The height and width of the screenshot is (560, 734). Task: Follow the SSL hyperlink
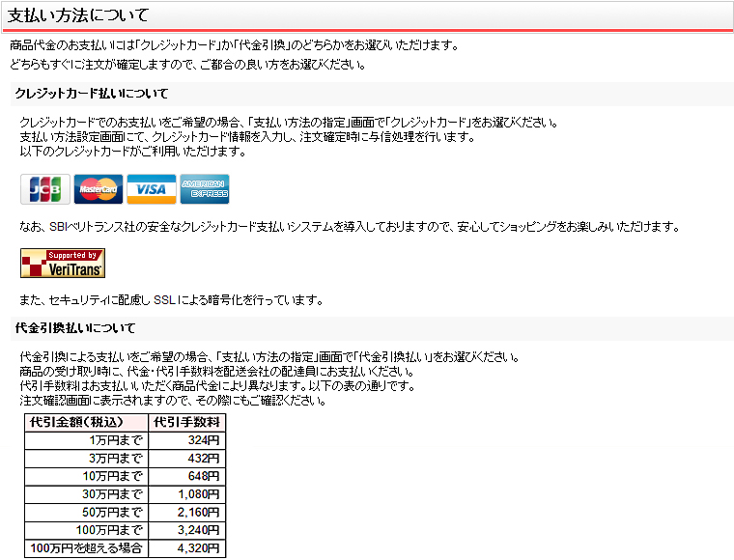tap(165, 300)
